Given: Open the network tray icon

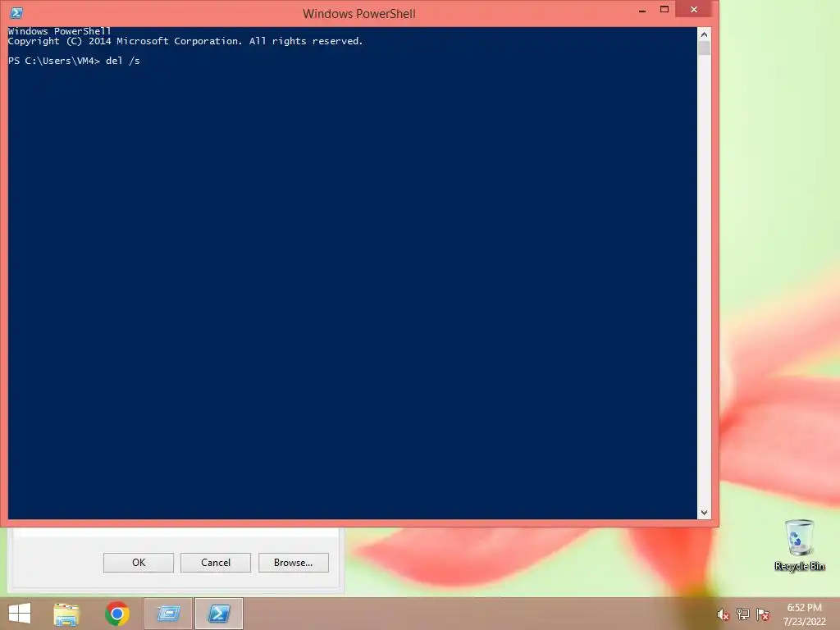Looking at the screenshot, I should 743,614.
